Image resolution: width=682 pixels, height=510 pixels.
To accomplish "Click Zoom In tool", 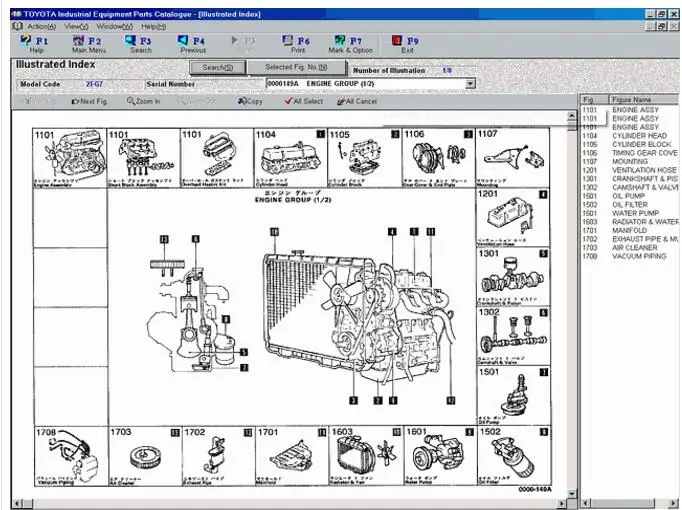I will tap(144, 101).
